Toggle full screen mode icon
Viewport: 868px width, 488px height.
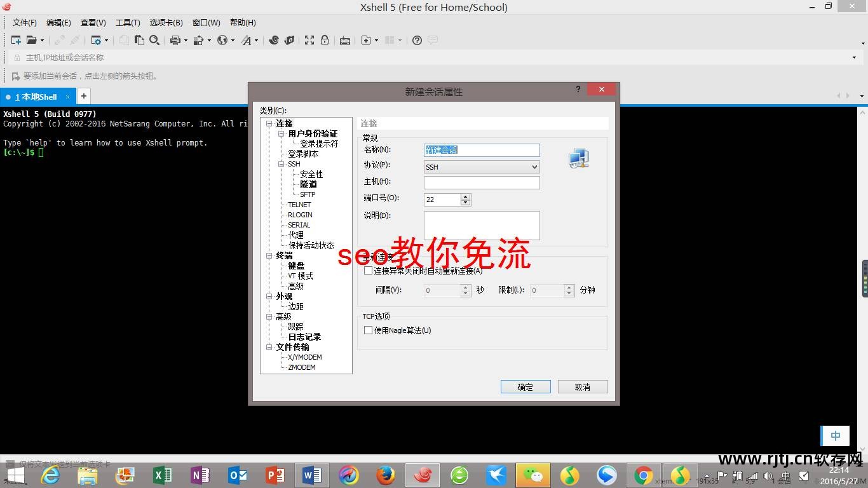309,40
